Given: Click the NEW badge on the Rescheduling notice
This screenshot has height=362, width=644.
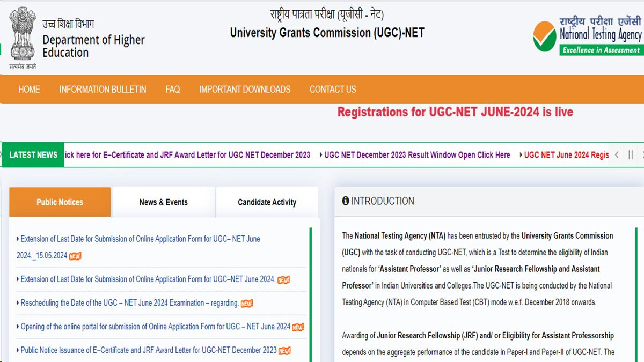Looking at the screenshot, I should click(247, 303).
